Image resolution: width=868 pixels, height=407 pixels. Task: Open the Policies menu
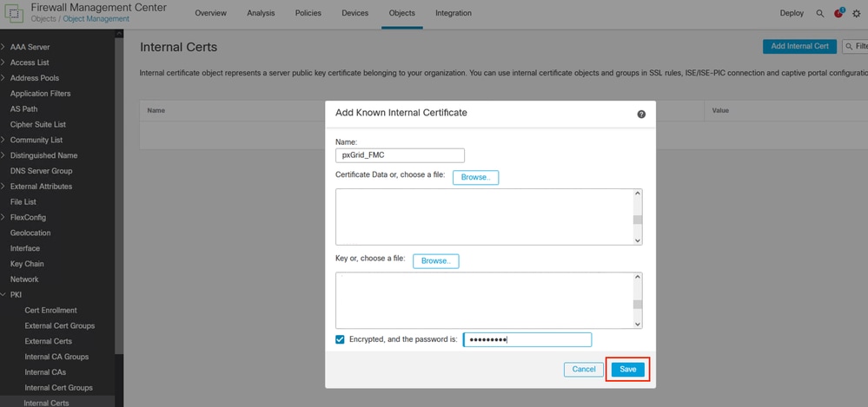pyautogui.click(x=308, y=13)
